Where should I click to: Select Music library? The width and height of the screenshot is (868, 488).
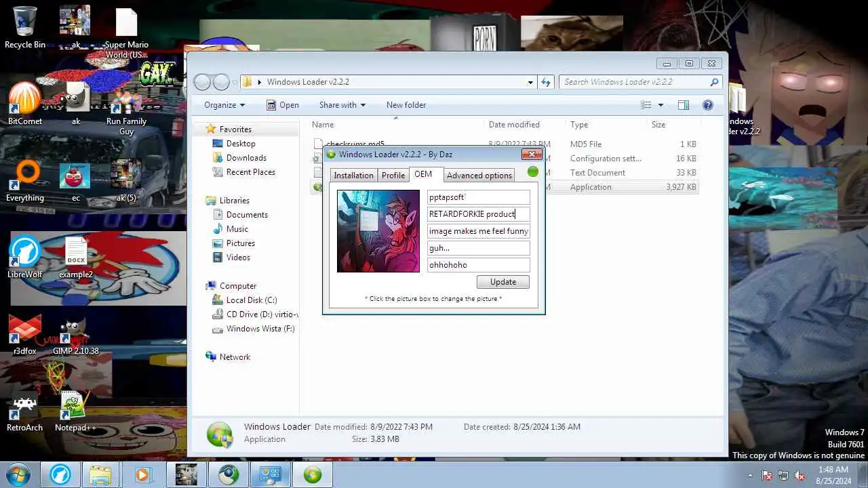[237, 229]
